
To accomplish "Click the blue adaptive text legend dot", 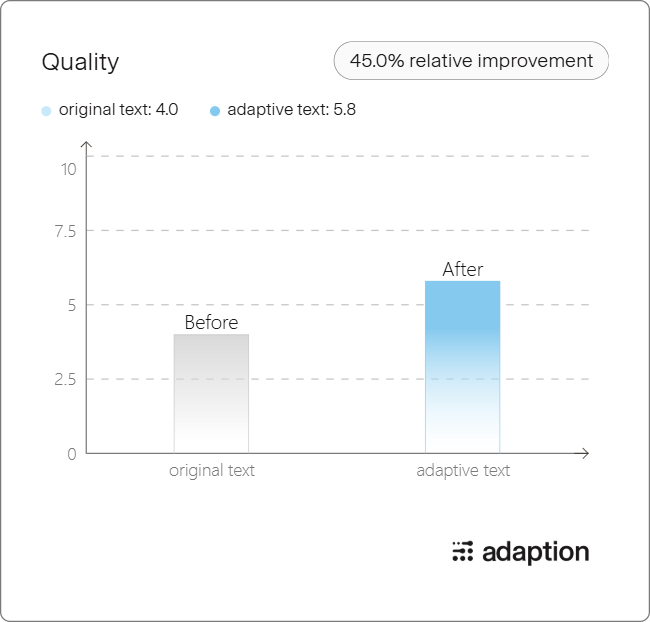I will (x=215, y=111).
